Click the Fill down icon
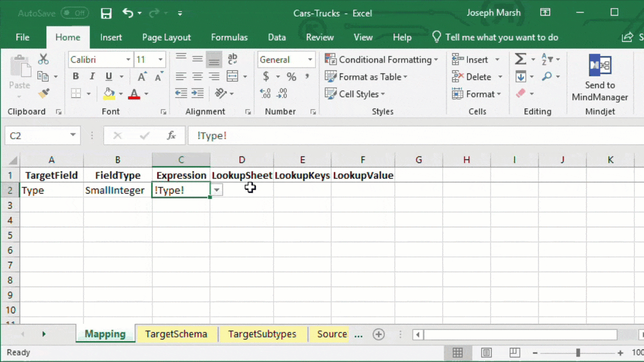 521,76
